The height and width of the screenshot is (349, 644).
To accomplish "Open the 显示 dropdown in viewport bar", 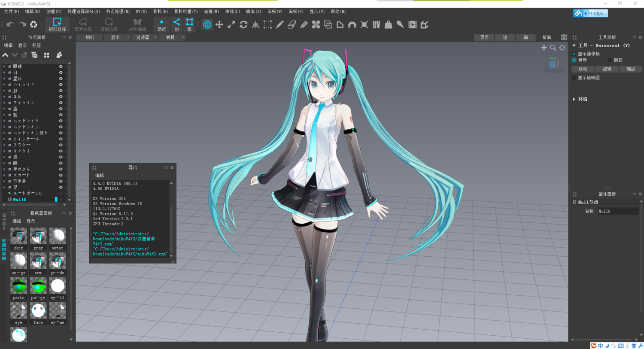I will coord(118,37).
